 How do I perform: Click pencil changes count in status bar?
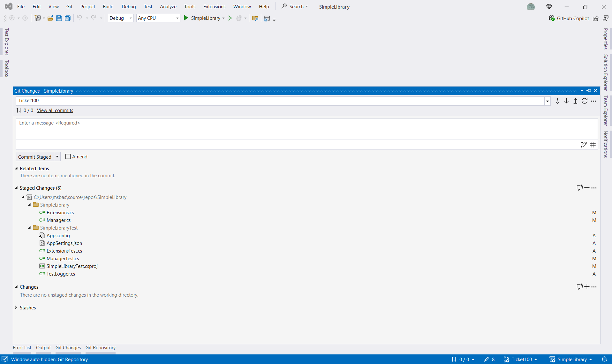point(489,359)
